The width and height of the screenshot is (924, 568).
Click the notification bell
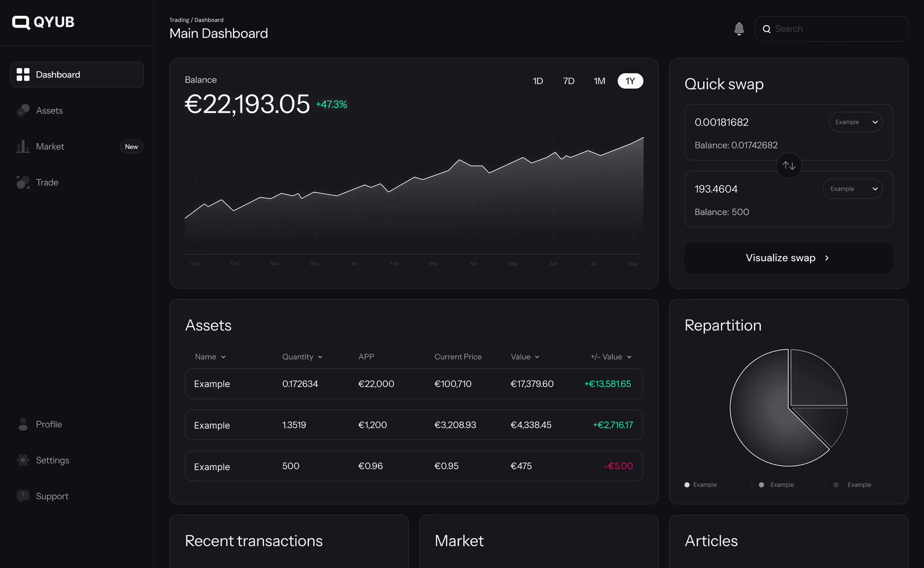coord(739,28)
